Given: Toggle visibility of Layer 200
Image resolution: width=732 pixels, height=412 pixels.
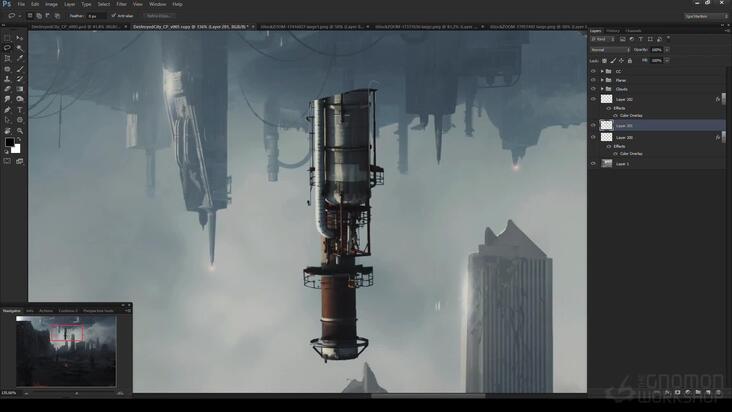Looking at the screenshot, I should [593, 137].
